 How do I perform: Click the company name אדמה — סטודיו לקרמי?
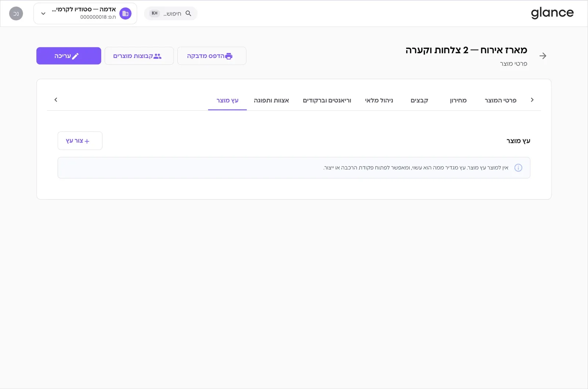[84, 9]
